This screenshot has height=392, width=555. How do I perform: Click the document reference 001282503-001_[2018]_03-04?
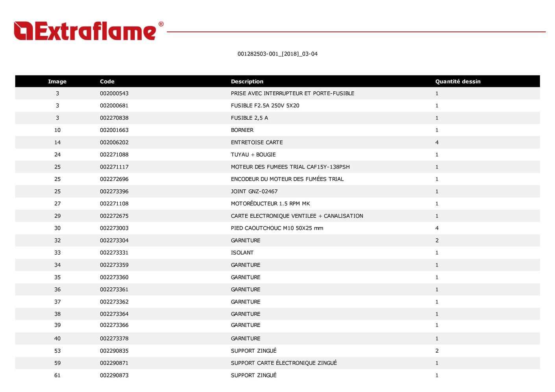[277, 54]
